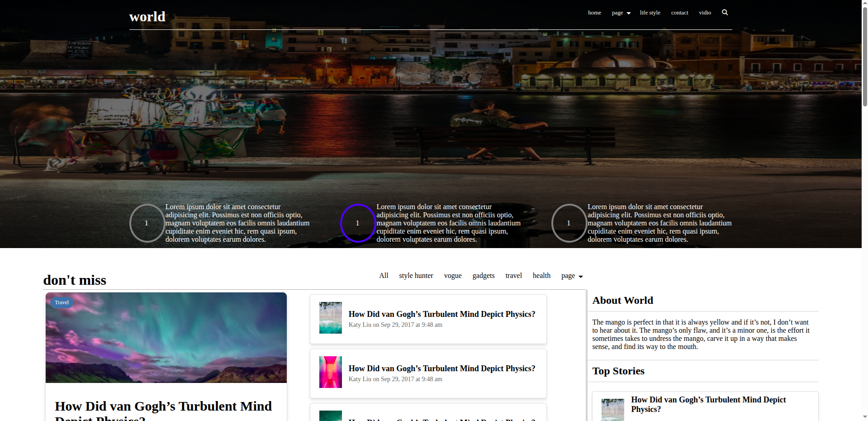Select the health filter tab
Screen dimensions: 868x421
(541, 276)
